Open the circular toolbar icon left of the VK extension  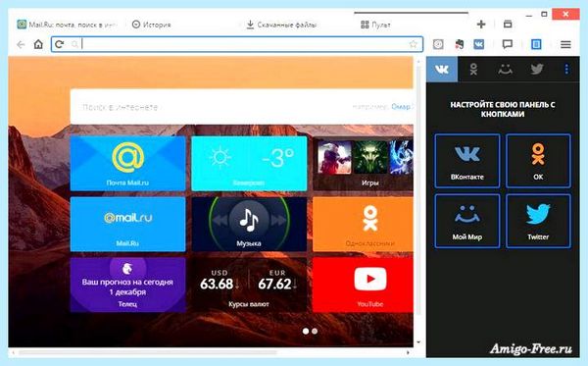tap(438, 44)
